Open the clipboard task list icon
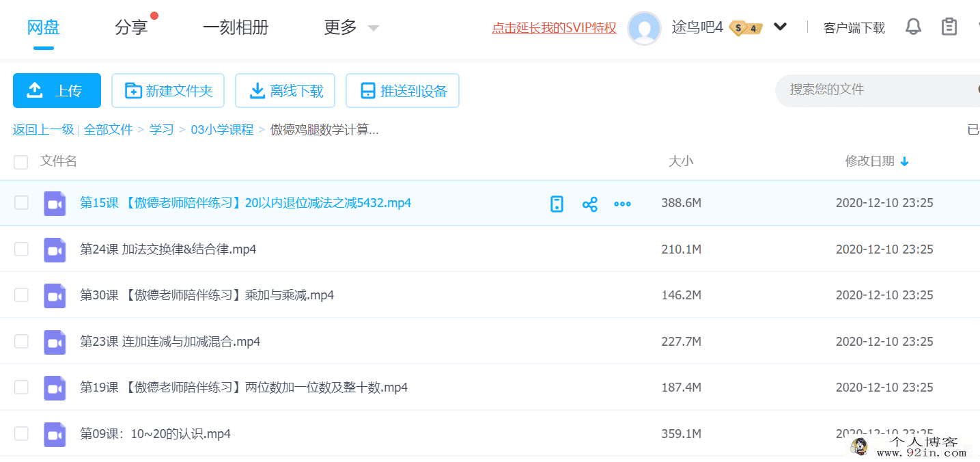Screen dimensions: 980x462 point(949,27)
